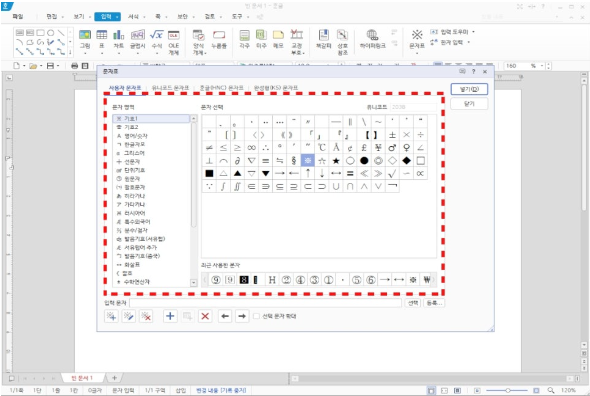Click the blue plus icon below input field

click(170, 316)
